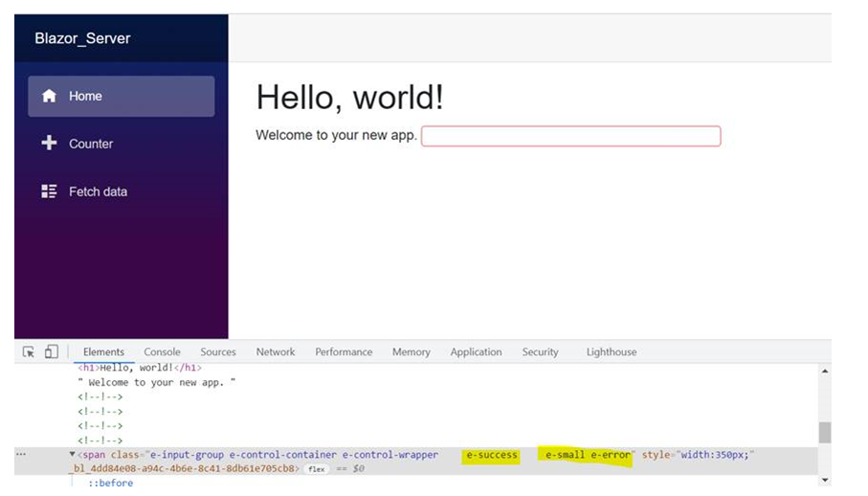The image size is (868, 496).
Task: Click the three-dot actions beside span element
Action: (21, 455)
